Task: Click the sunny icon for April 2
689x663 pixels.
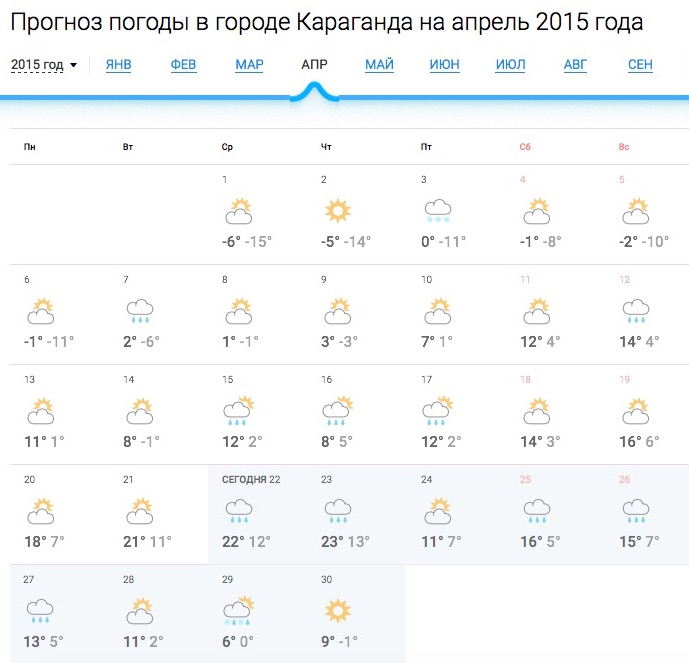Action: point(337,210)
